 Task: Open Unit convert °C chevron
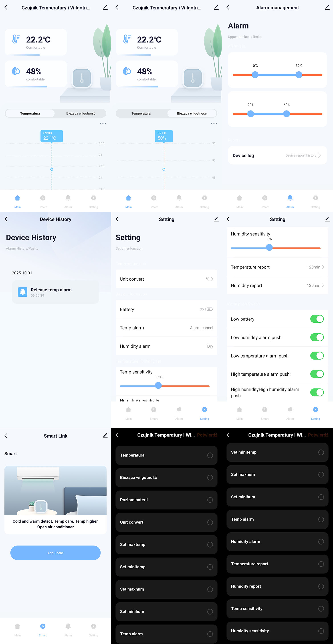[212, 279]
